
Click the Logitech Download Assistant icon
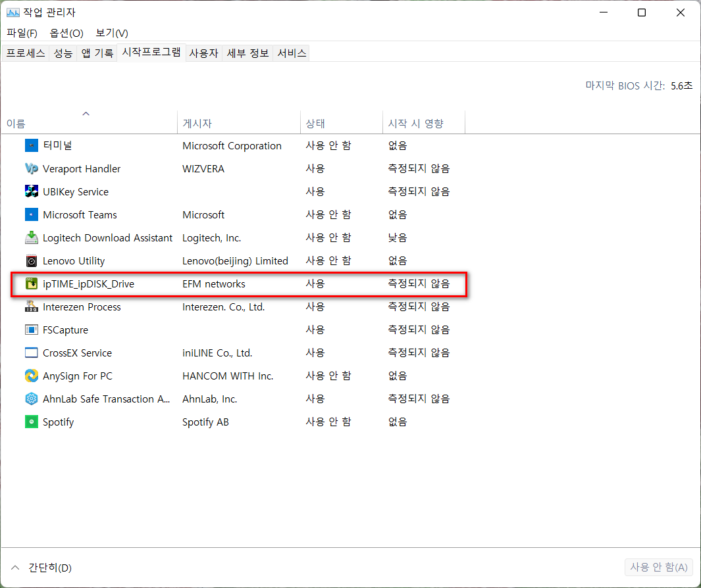tap(32, 237)
